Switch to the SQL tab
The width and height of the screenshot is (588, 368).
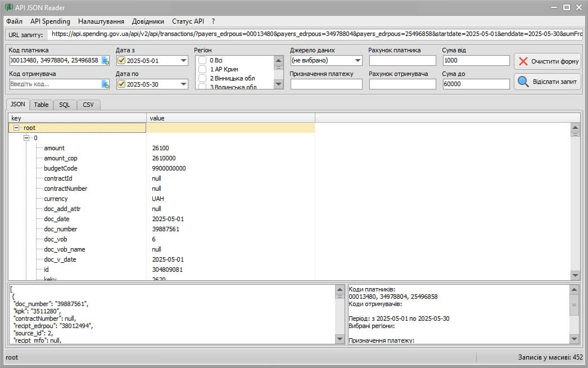click(65, 105)
